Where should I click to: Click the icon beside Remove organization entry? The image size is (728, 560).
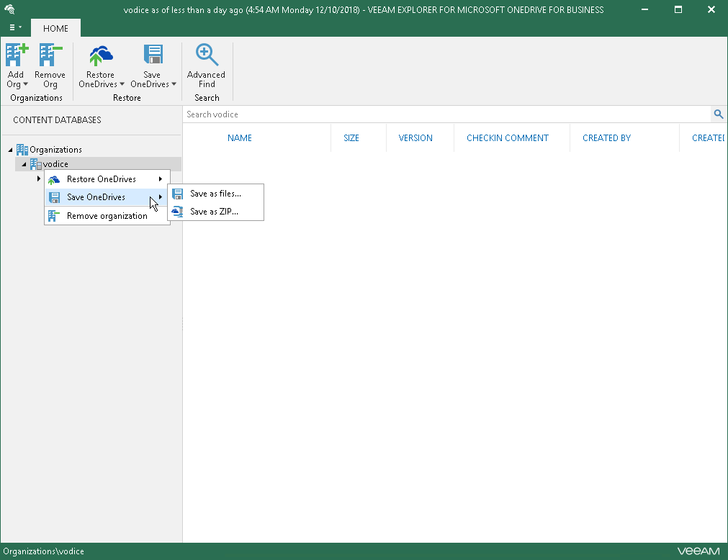(x=54, y=216)
